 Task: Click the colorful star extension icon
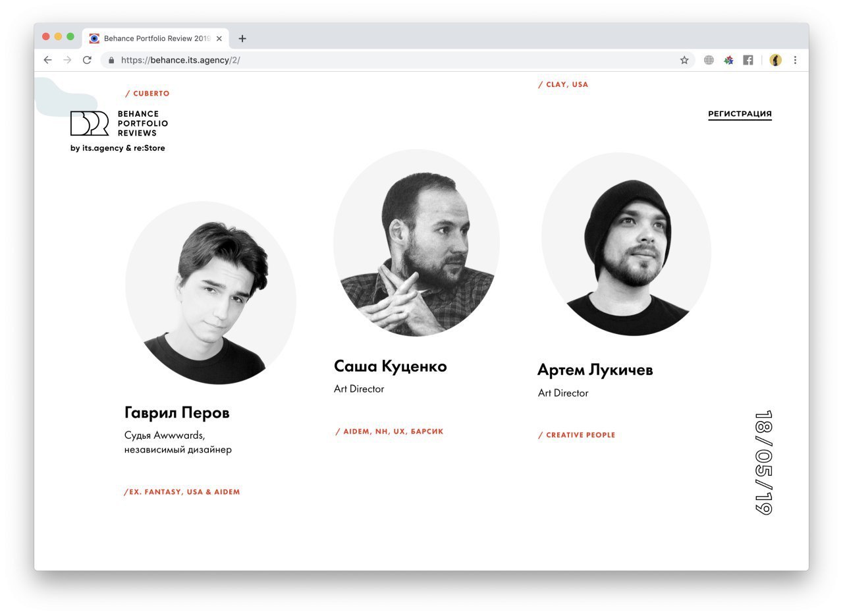pos(728,60)
